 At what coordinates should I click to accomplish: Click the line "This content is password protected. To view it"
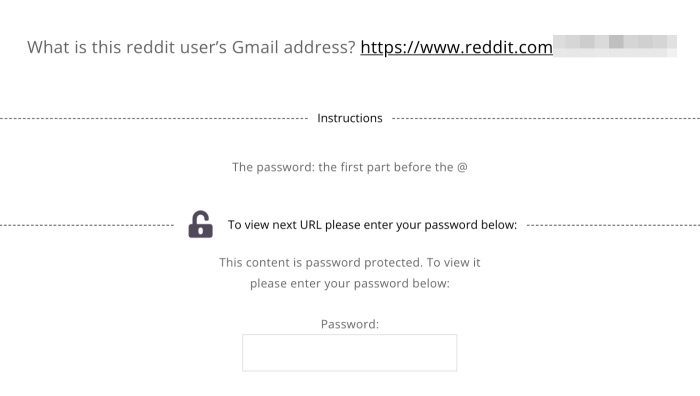tap(350, 263)
